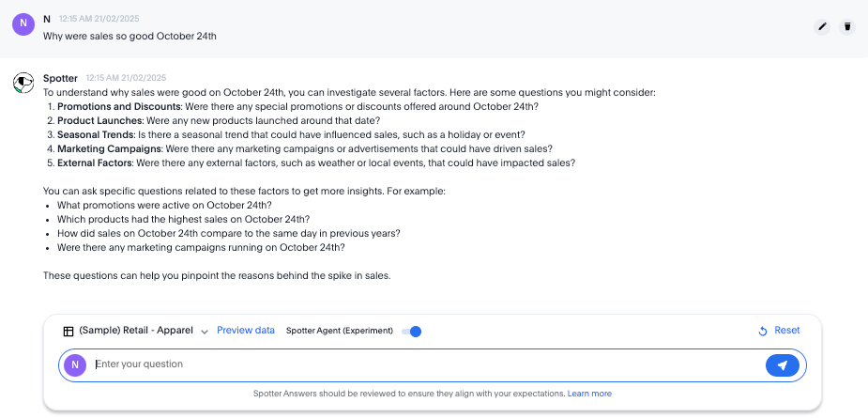Viewport: 868px width, 418px height.
Task: Click the edit pencil icon on the question
Action: (823, 26)
